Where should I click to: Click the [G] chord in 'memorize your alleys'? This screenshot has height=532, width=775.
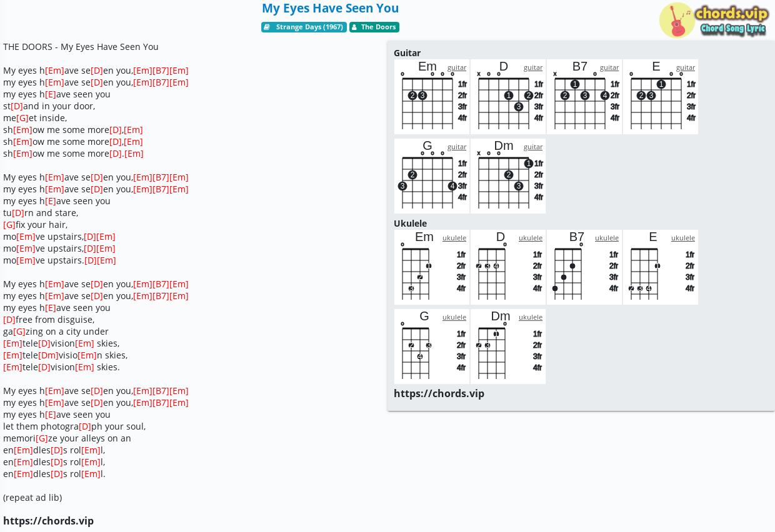pyautogui.click(x=42, y=438)
